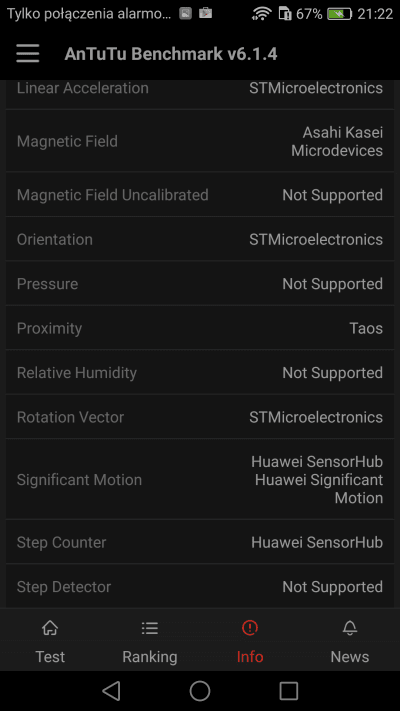400x711 pixels.
Task: Switch to the News tab label
Action: [350, 657]
